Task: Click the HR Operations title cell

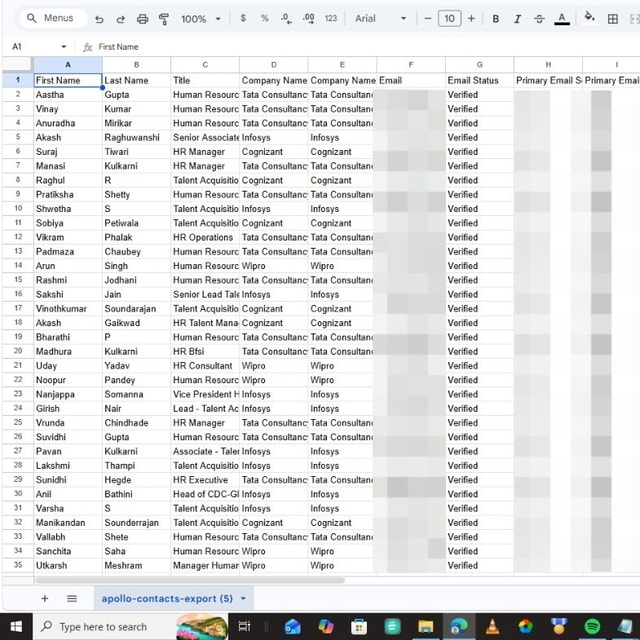Action: click(205, 238)
